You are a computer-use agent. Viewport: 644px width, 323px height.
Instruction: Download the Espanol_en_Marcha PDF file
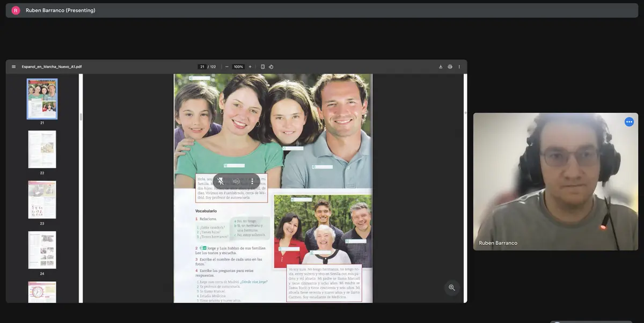[441, 67]
